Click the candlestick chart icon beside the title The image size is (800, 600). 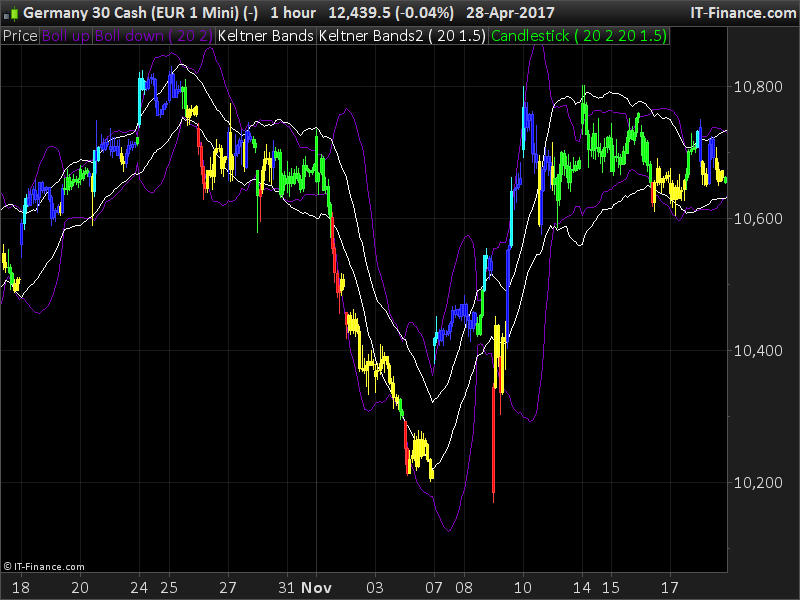pos(11,13)
